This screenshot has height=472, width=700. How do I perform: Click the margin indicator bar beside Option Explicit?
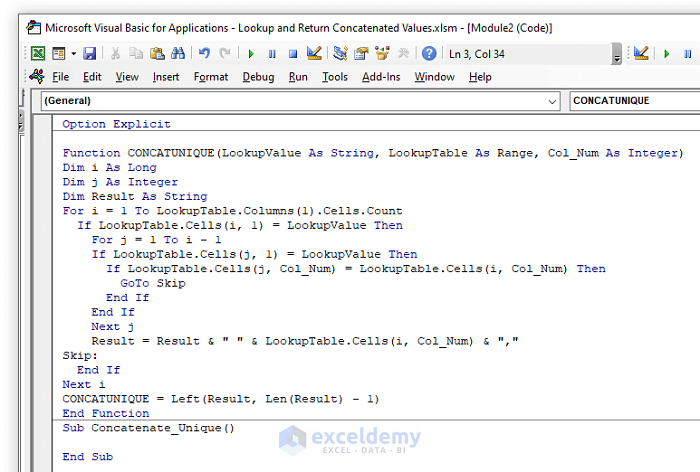coord(43,124)
